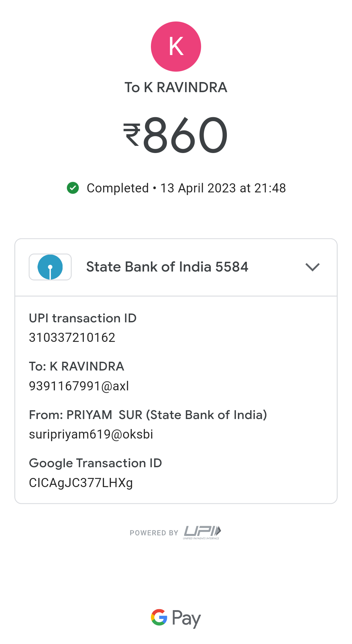Click the UPI logo at bottom
The height and width of the screenshot is (644, 352).
tap(202, 532)
